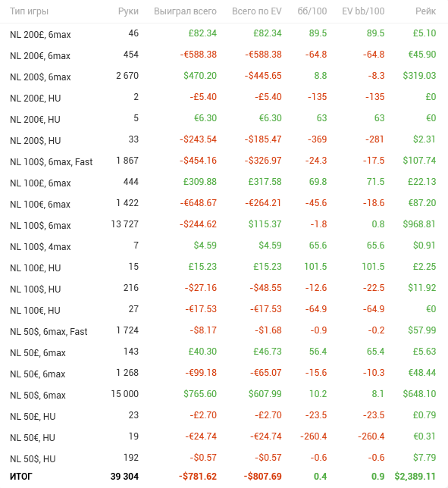Click the EV bb/100 column header

click(363, 11)
